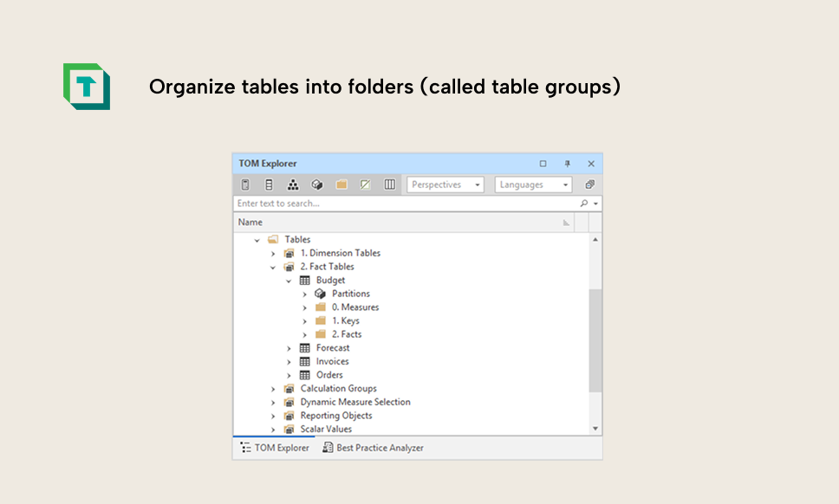Viewport: 839px width, 504px height.
Task: Click the search magnifier button
Action: pos(585,203)
